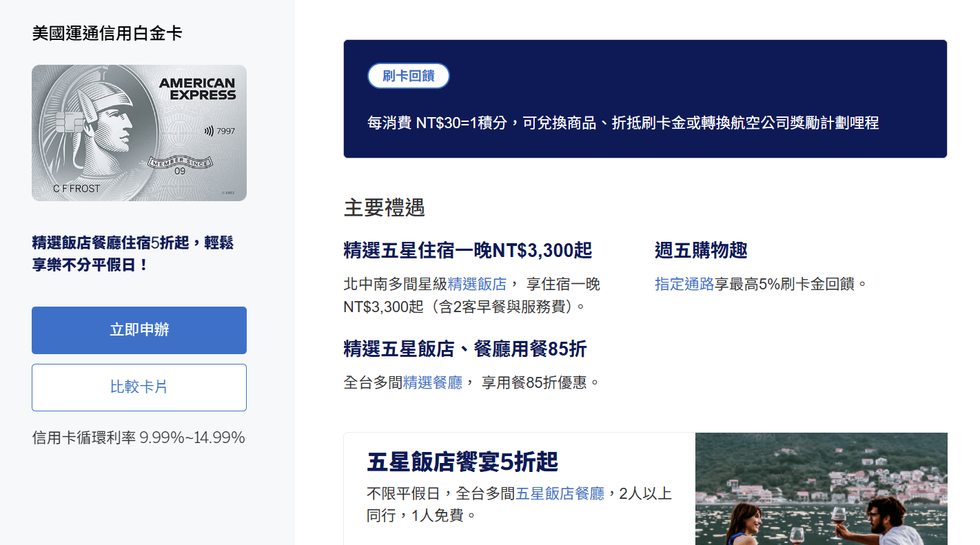Select the 主要禮遇 section heading

click(x=385, y=207)
